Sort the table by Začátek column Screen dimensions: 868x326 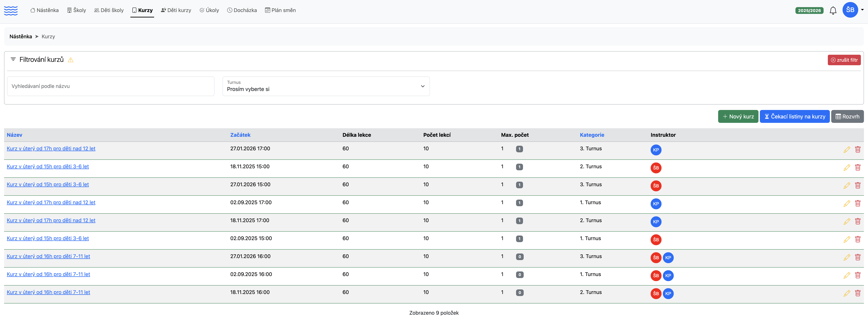pyautogui.click(x=240, y=135)
